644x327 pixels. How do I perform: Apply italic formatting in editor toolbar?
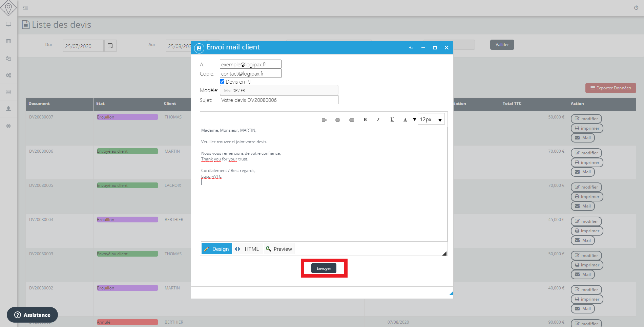[x=378, y=119]
